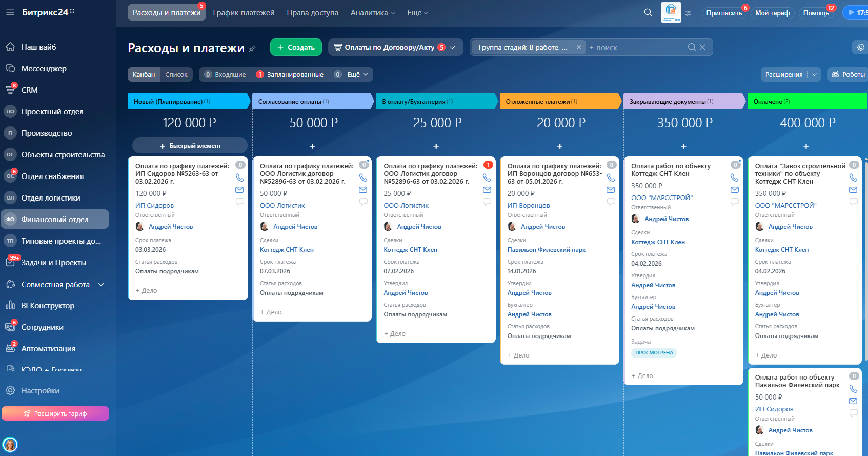Image resolution: width=868 pixels, height=456 pixels.
Task: Click the search magnifier in the top bar
Action: point(648,13)
